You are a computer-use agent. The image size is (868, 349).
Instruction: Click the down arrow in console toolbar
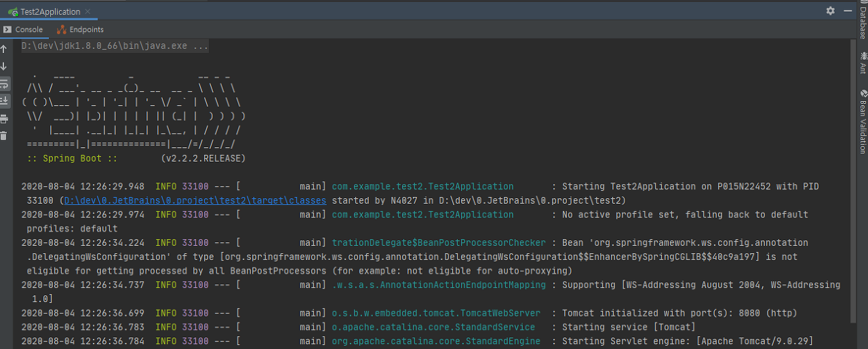(x=4, y=66)
